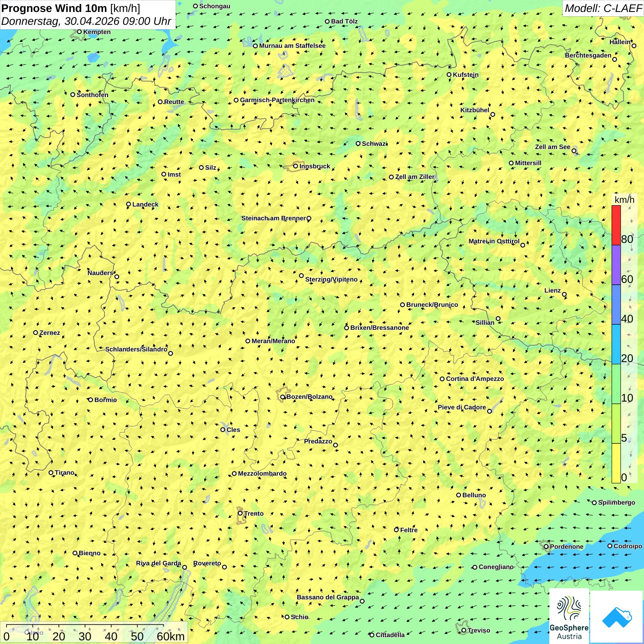Click the red 80 km/h legend swatch
644x644 pixels.
pos(616,225)
